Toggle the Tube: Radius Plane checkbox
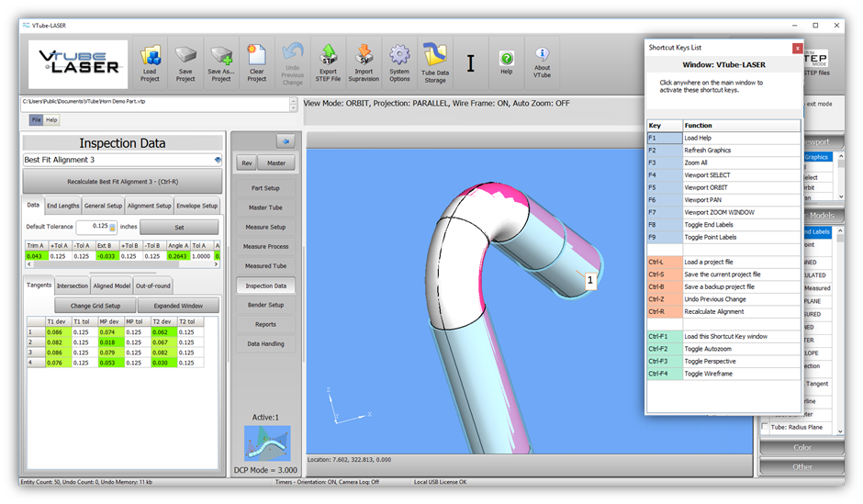The height and width of the screenshot is (504, 863). [x=764, y=428]
